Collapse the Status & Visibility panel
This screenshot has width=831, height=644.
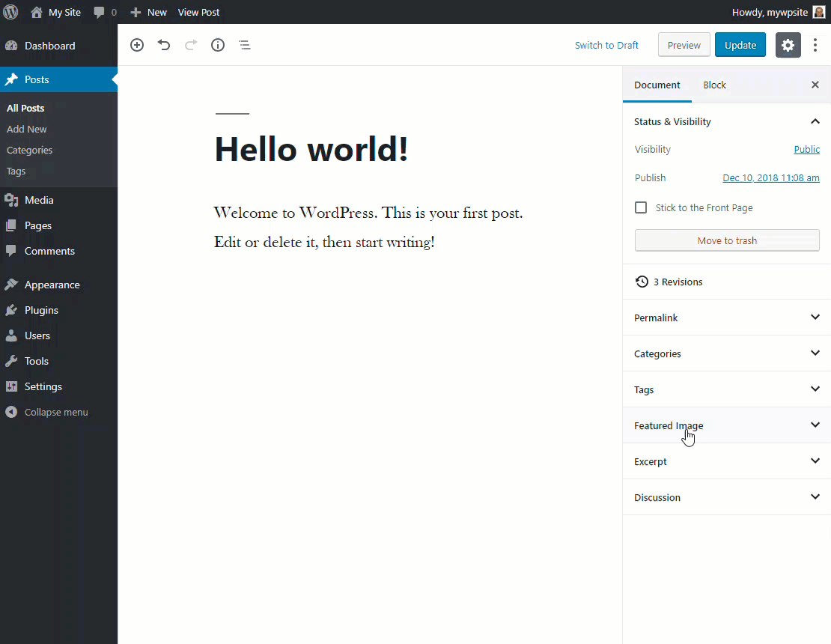[x=727, y=121]
